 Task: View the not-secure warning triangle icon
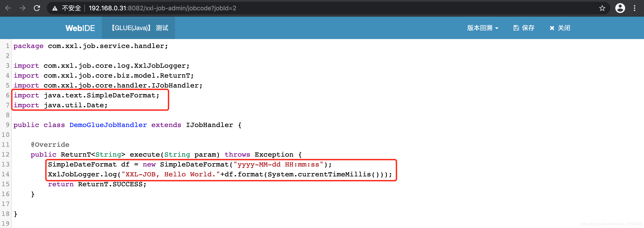pyautogui.click(x=55, y=8)
